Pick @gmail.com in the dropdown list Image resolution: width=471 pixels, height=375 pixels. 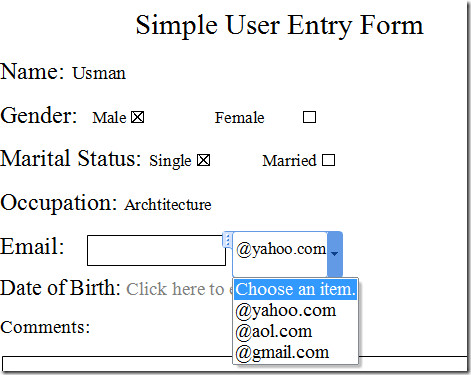282,352
